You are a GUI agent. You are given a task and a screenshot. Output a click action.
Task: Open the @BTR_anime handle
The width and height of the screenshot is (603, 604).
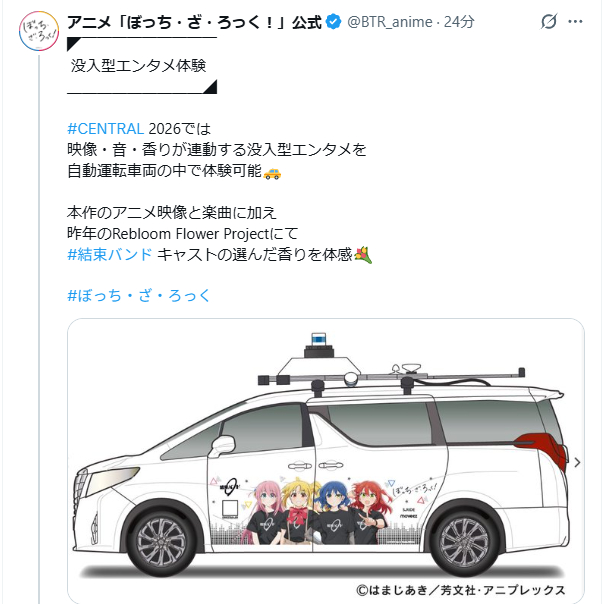tap(390, 22)
